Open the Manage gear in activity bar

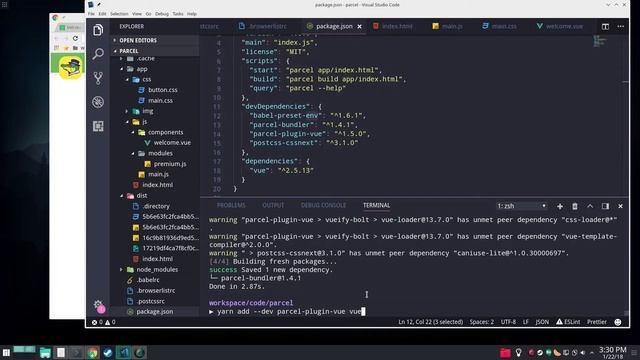click(x=98, y=304)
